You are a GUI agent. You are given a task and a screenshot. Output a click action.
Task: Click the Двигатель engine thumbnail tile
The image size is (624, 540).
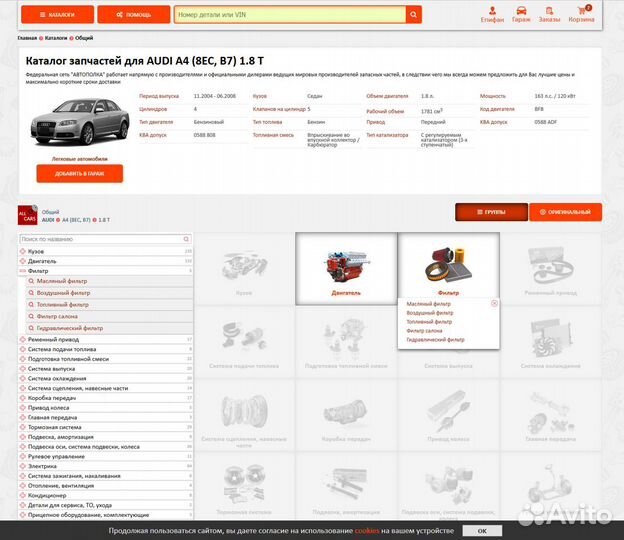coord(345,268)
